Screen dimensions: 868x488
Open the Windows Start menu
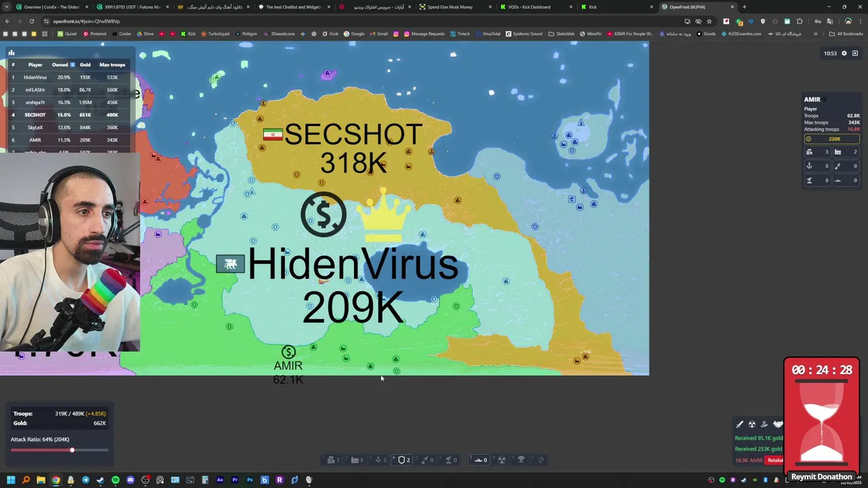[x=11, y=480]
